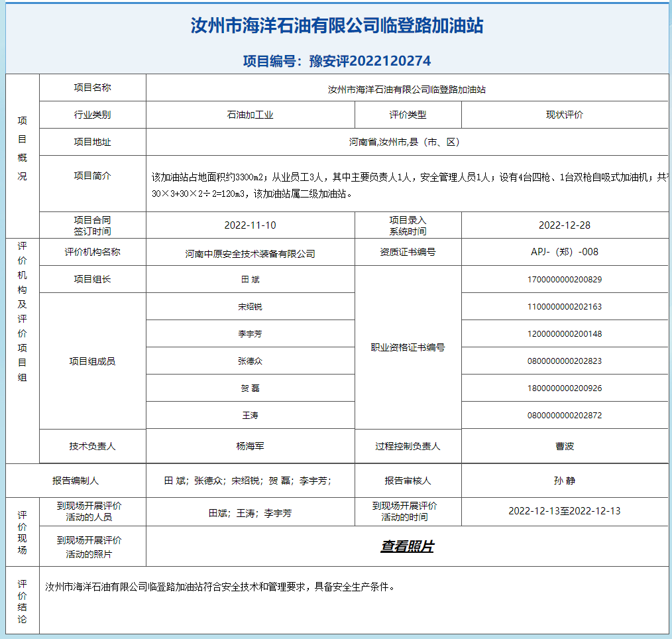
Task: Select the project number 豫安评2022120274
Action: [337, 61]
